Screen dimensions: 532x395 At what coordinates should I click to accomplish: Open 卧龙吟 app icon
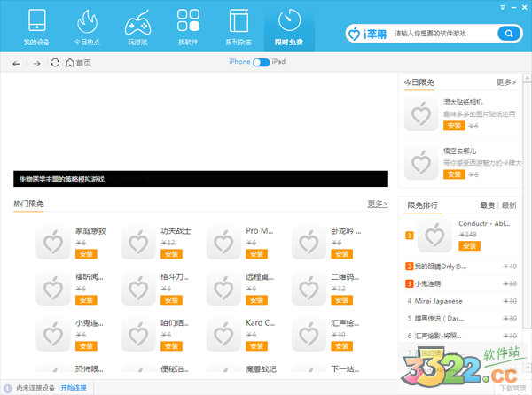coord(309,243)
